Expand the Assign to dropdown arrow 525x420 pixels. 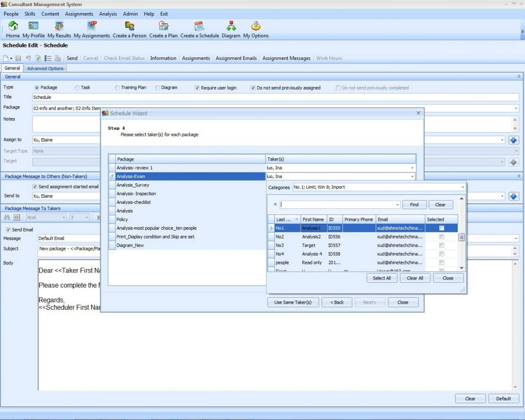click(x=503, y=140)
